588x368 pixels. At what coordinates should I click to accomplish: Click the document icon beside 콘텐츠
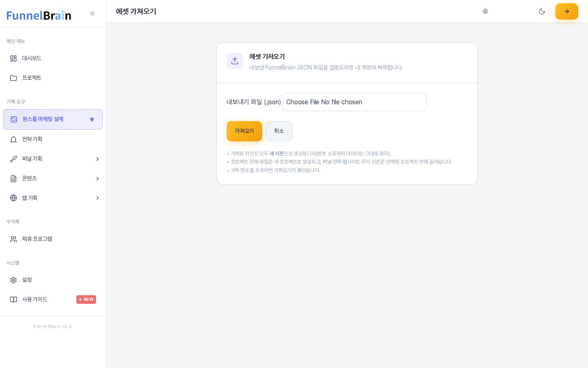13,179
